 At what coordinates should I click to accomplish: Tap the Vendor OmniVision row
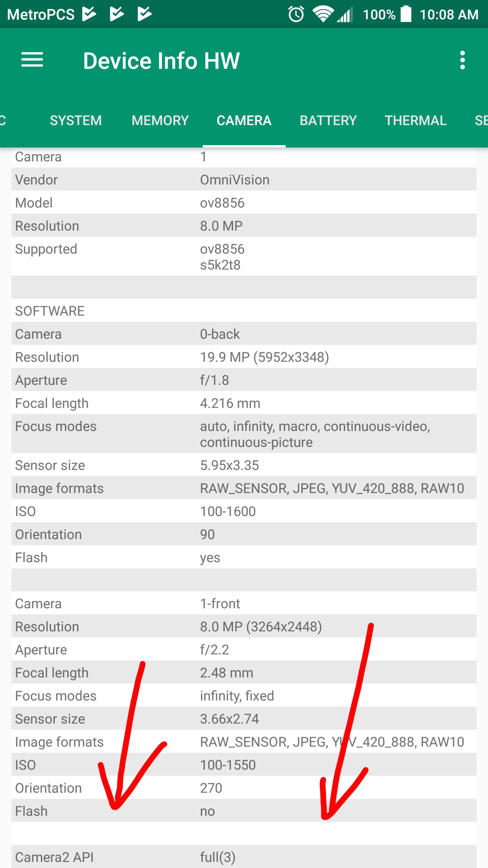[244, 179]
